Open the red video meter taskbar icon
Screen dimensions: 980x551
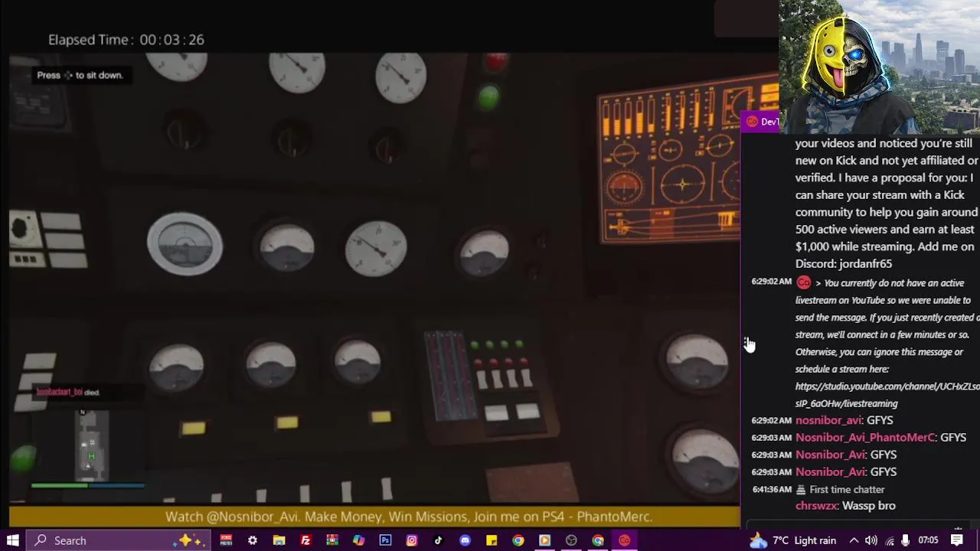click(x=226, y=540)
